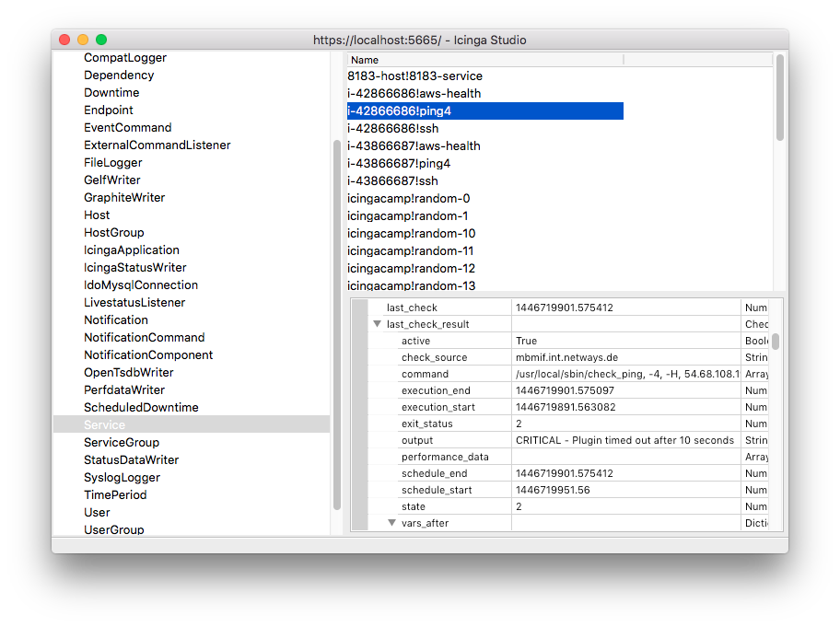
Task: Select NotificationCommand type
Action: pos(144,337)
